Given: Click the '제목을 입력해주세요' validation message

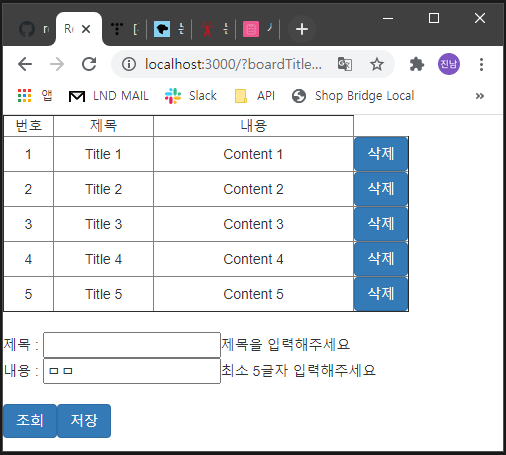Looking at the screenshot, I should [286, 344].
